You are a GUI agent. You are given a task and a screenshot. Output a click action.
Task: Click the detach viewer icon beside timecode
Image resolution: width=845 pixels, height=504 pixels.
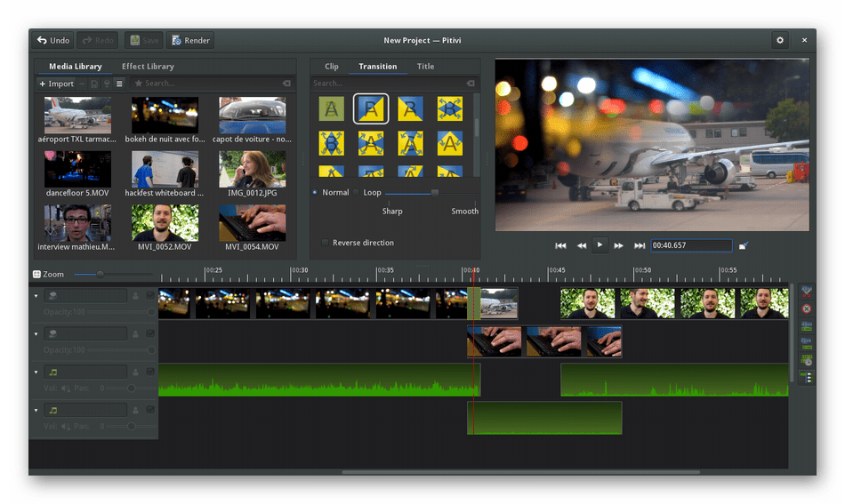(744, 245)
